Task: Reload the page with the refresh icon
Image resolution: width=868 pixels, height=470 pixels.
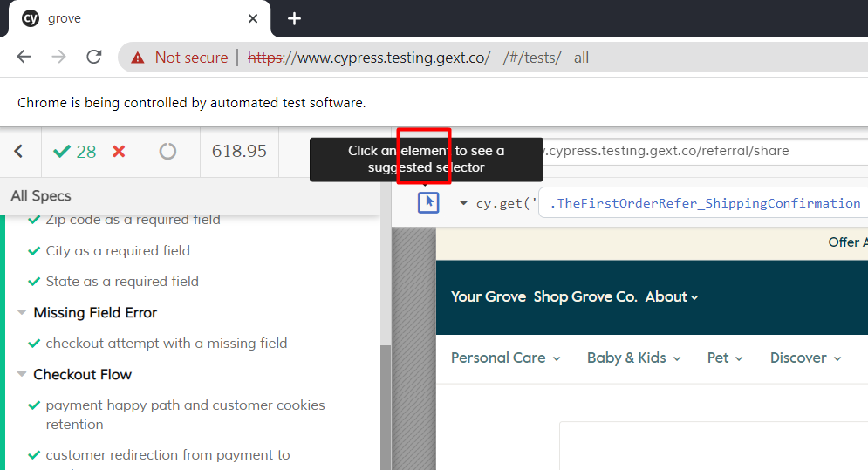Action: [94, 57]
